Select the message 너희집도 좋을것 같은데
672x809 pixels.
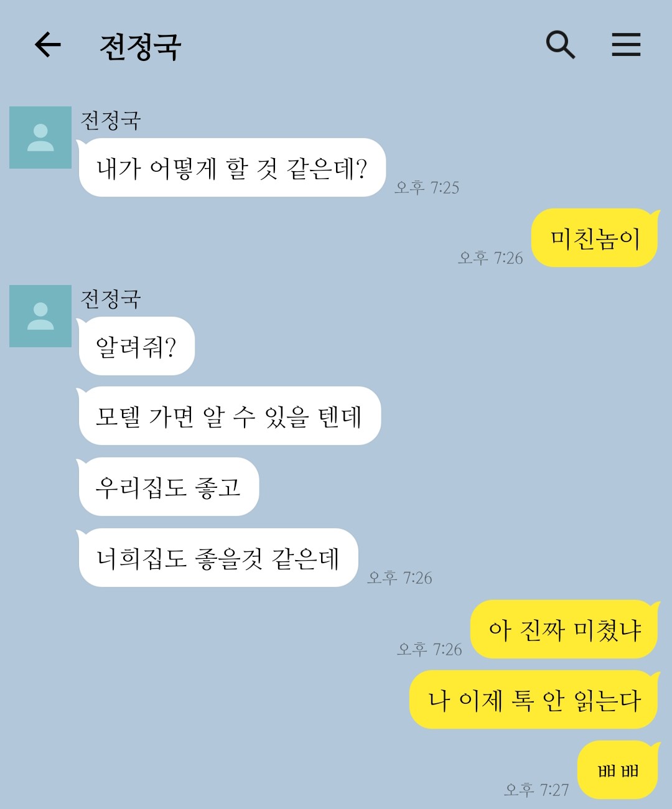click(218, 558)
